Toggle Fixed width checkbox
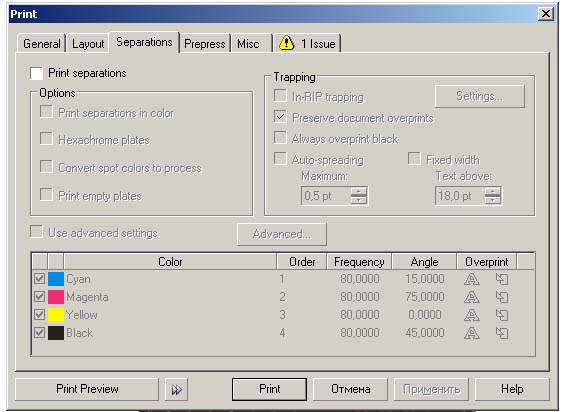 [414, 159]
